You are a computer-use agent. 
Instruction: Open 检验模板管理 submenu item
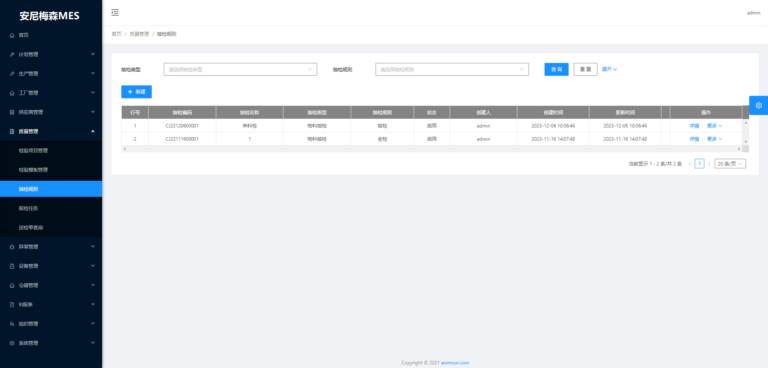[x=51, y=170]
